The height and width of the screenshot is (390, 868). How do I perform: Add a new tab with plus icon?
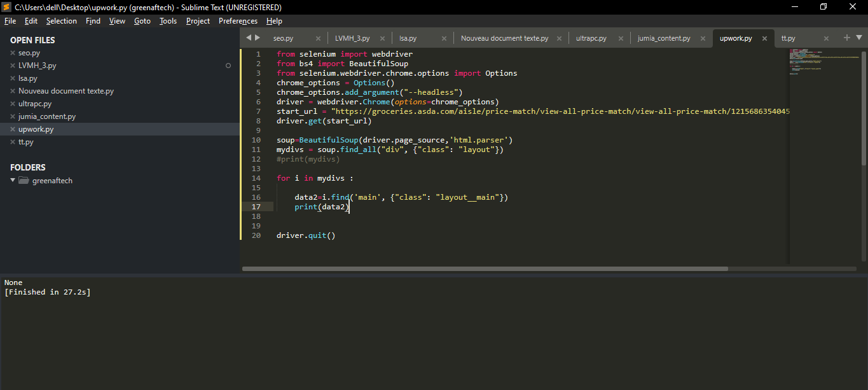pos(846,38)
